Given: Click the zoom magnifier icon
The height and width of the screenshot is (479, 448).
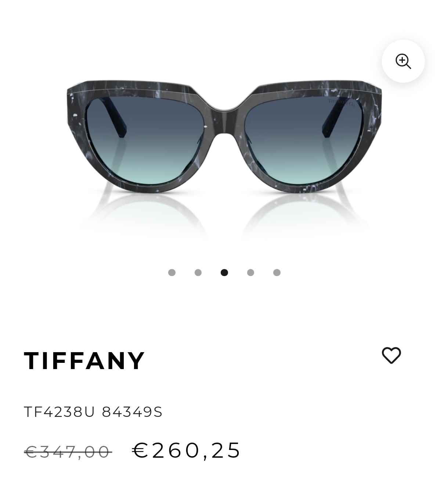Looking at the screenshot, I should [x=403, y=61].
